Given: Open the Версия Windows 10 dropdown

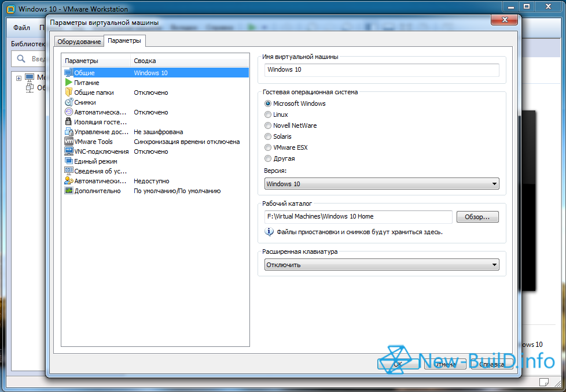Looking at the screenshot, I should [381, 183].
